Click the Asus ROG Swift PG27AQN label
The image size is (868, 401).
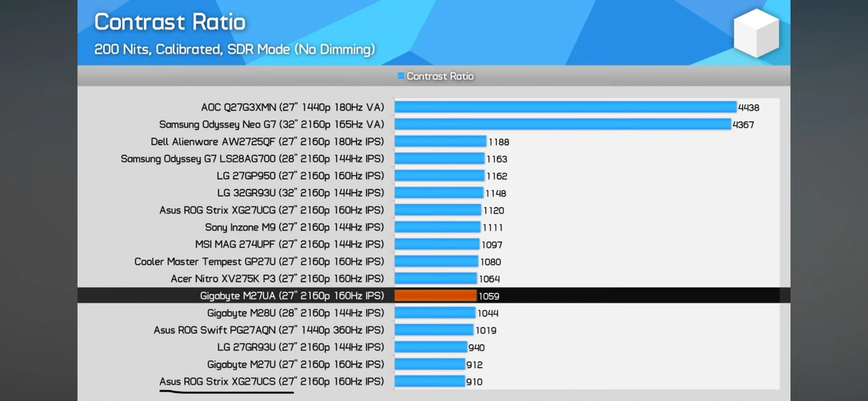click(269, 330)
